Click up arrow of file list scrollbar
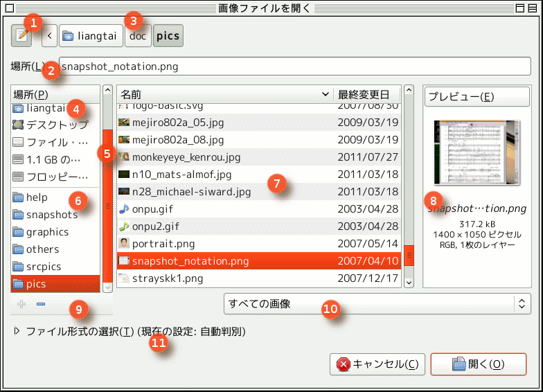The width and height of the screenshot is (543, 392). pyautogui.click(x=409, y=90)
